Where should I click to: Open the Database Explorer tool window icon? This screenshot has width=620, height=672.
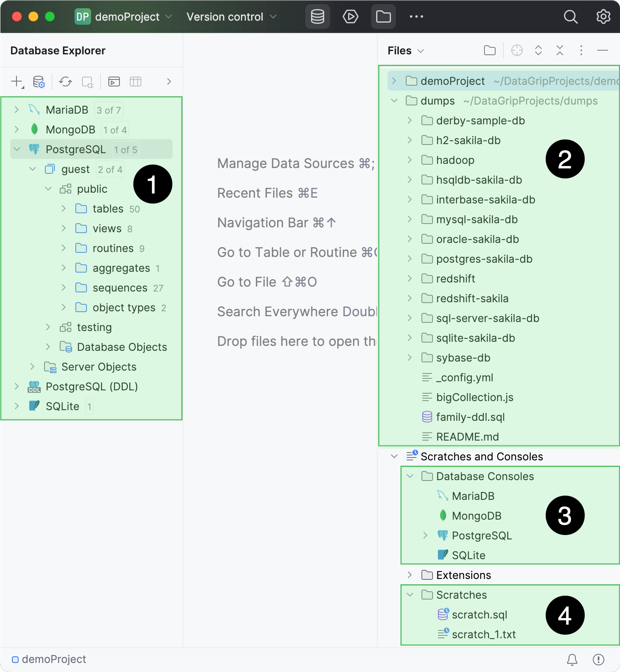tap(317, 17)
